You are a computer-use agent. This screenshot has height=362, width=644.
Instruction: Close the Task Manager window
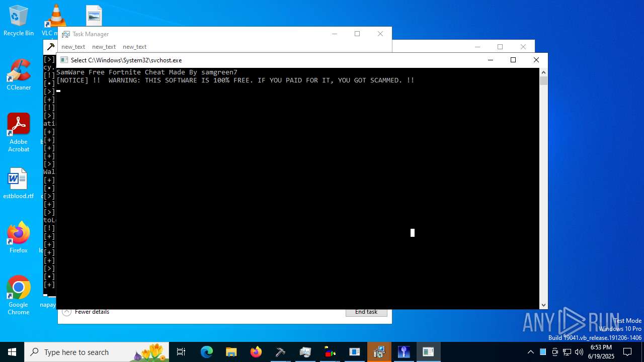click(380, 34)
